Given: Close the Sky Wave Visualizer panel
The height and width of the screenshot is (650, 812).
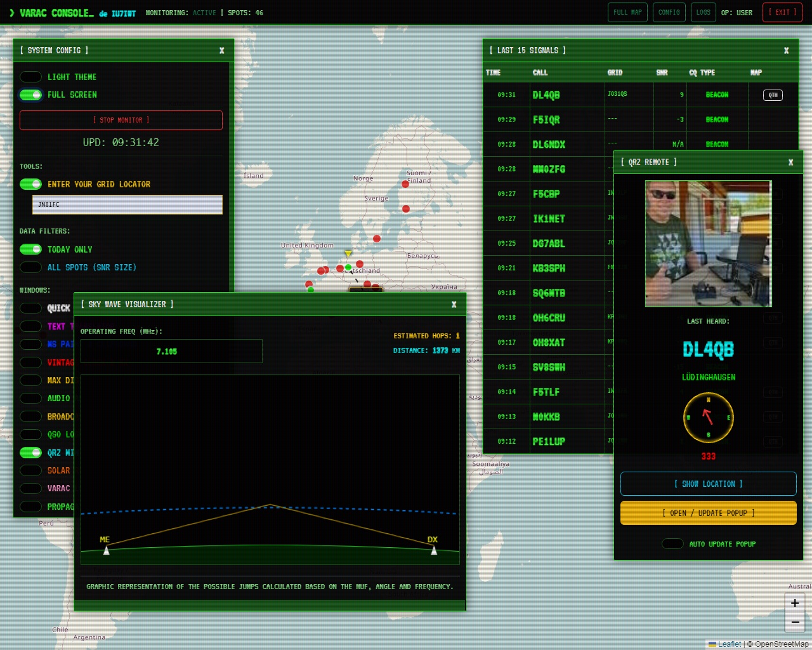Looking at the screenshot, I should 454,305.
